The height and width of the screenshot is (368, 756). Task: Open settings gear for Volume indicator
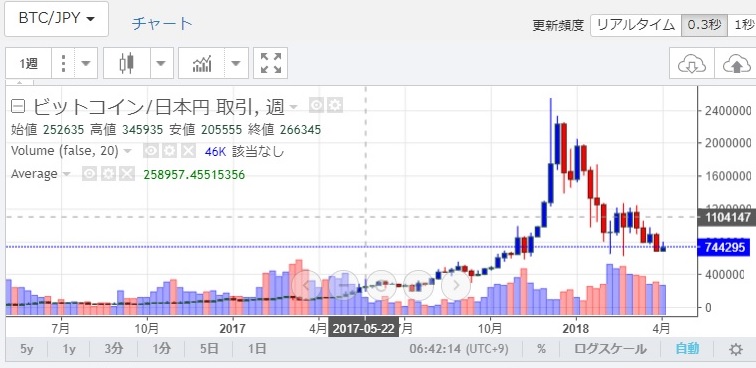point(169,151)
